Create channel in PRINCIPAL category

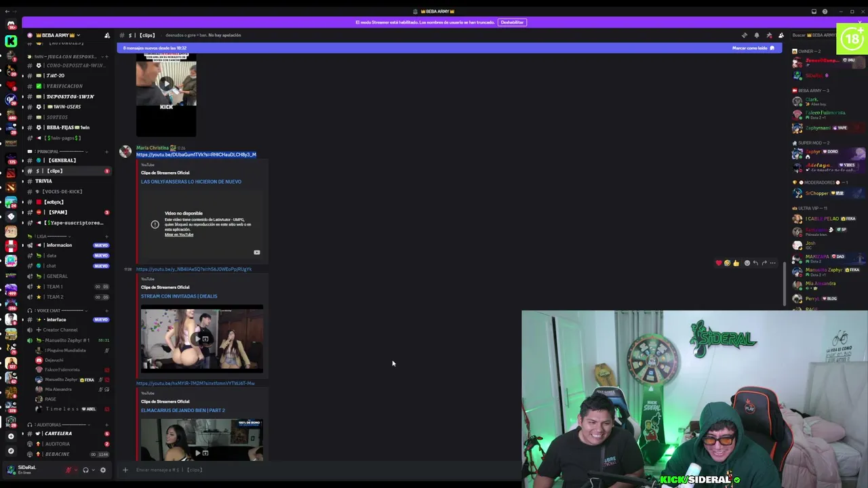click(x=106, y=151)
